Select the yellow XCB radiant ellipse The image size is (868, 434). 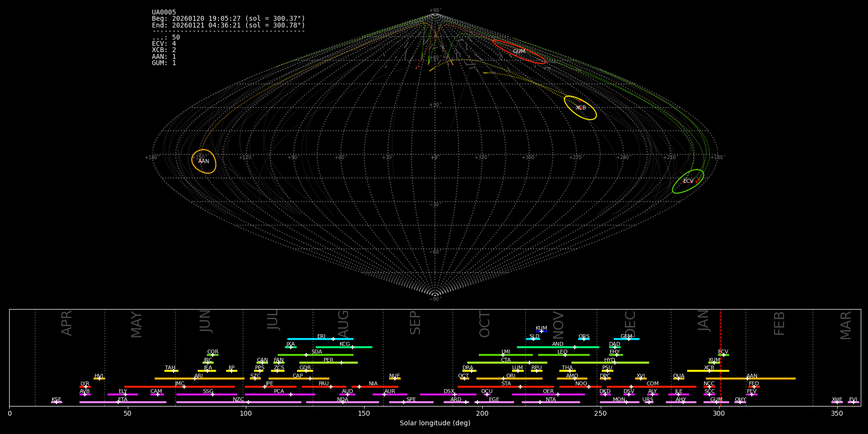coord(580,108)
